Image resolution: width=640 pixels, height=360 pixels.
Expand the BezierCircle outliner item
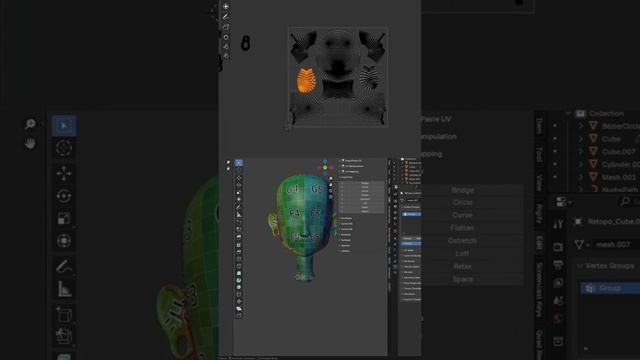coord(580,126)
